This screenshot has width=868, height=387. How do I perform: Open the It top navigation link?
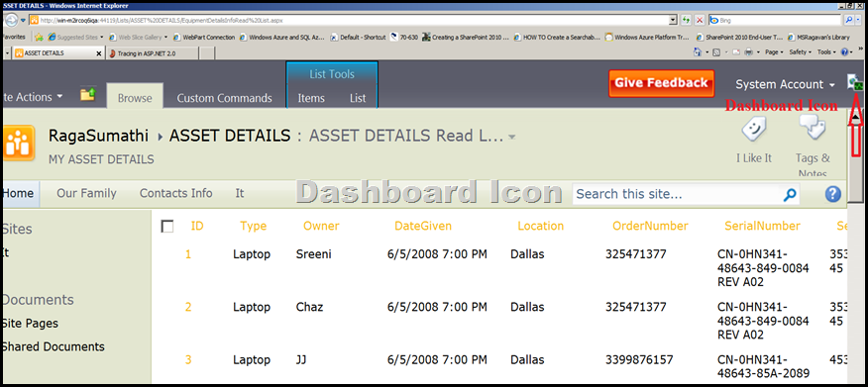[x=240, y=194]
